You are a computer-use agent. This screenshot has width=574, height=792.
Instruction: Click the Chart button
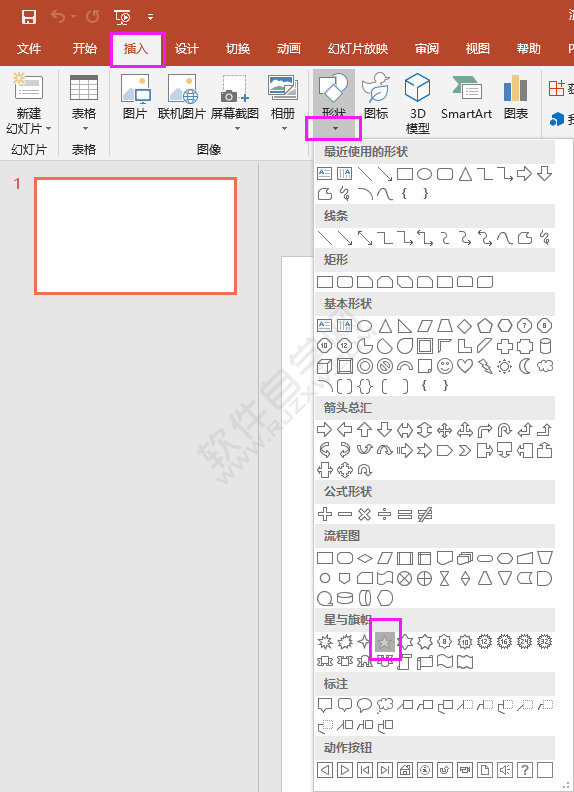click(x=515, y=96)
